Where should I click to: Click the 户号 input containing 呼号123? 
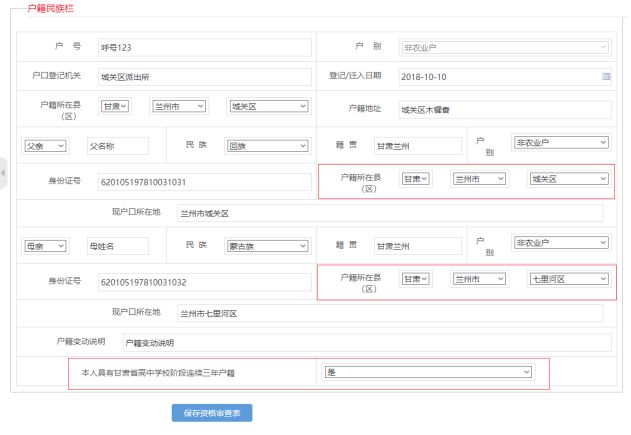(x=204, y=47)
